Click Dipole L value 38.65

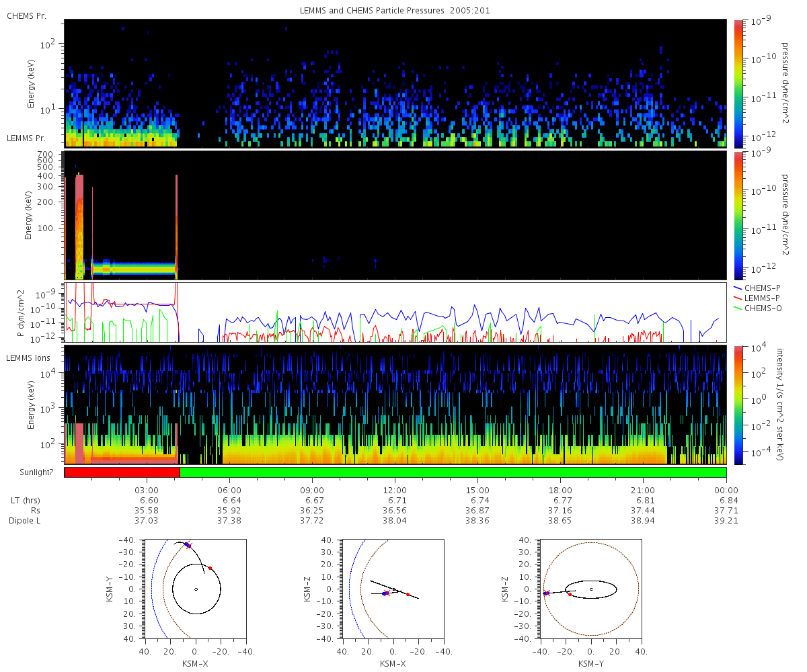pyautogui.click(x=560, y=521)
